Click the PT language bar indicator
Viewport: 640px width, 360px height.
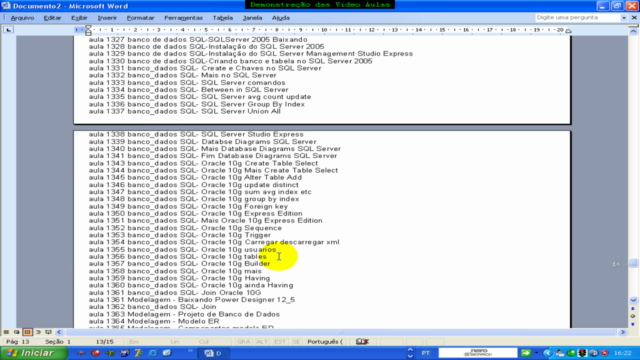[426, 353]
